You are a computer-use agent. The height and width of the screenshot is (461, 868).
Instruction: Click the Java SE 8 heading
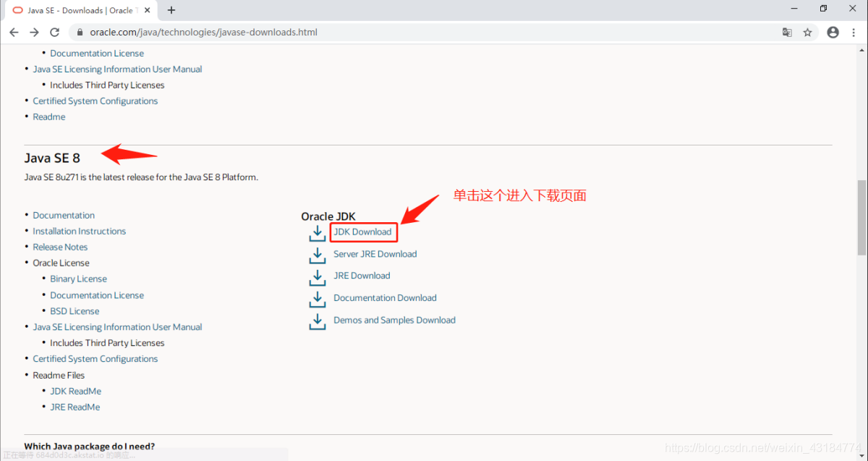[x=52, y=158]
